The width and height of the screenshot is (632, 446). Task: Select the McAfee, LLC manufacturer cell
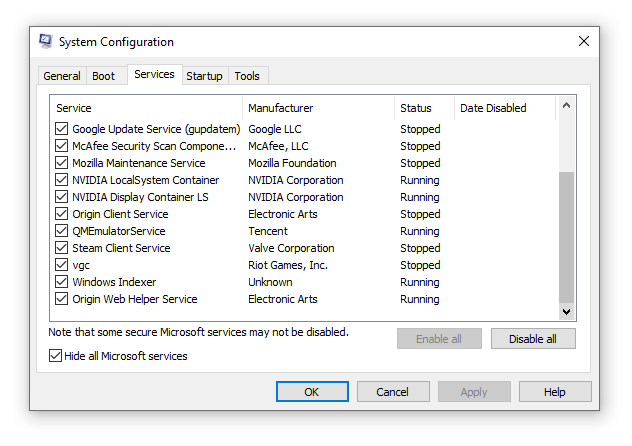pyautogui.click(x=278, y=146)
